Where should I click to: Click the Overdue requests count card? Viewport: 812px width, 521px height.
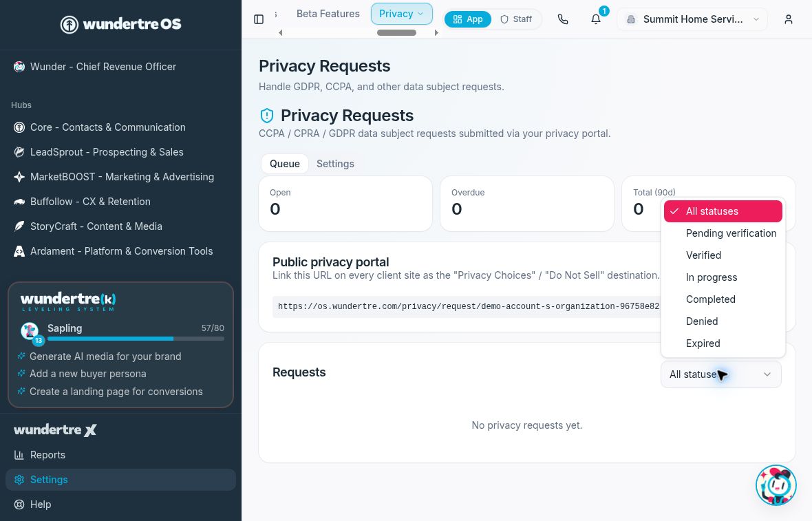(527, 204)
